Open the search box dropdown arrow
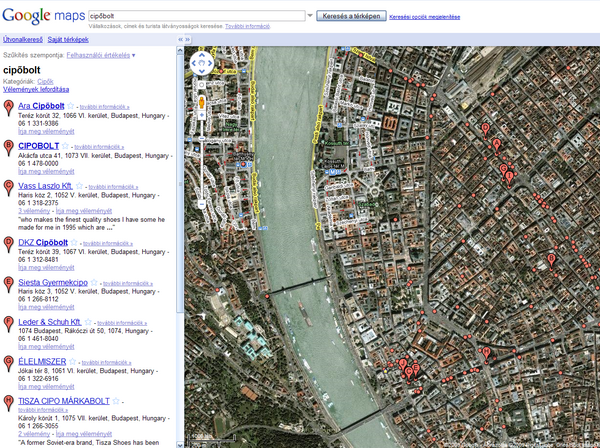600x448 pixels. point(310,16)
